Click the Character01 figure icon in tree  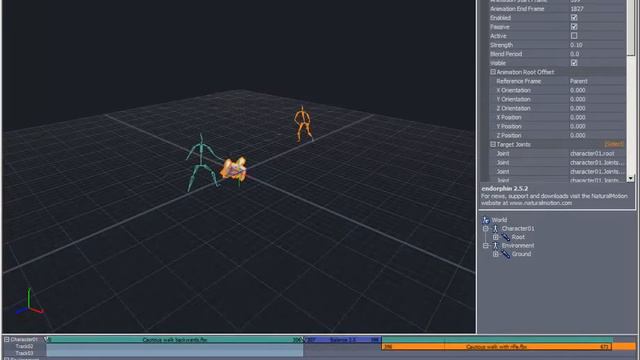[x=496, y=229]
